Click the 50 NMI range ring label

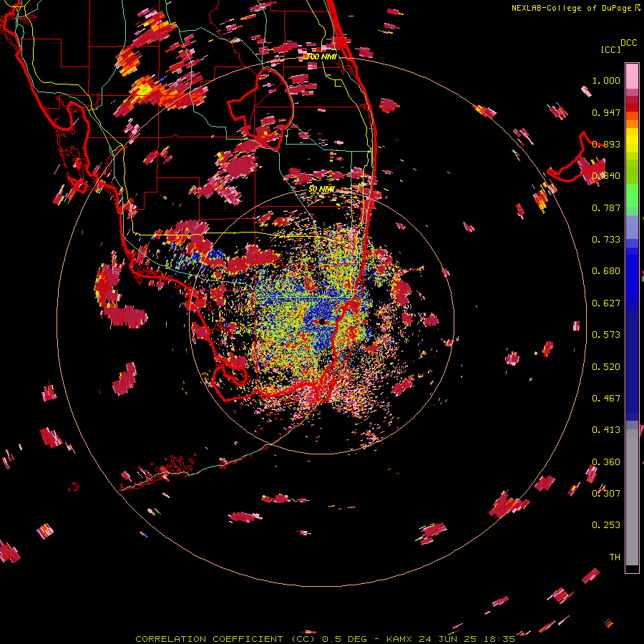321,189
